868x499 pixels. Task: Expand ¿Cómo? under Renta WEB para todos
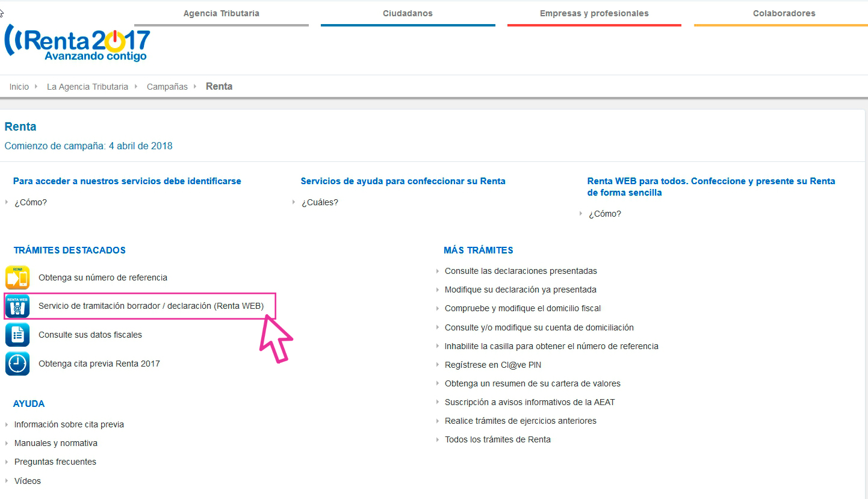tap(605, 214)
